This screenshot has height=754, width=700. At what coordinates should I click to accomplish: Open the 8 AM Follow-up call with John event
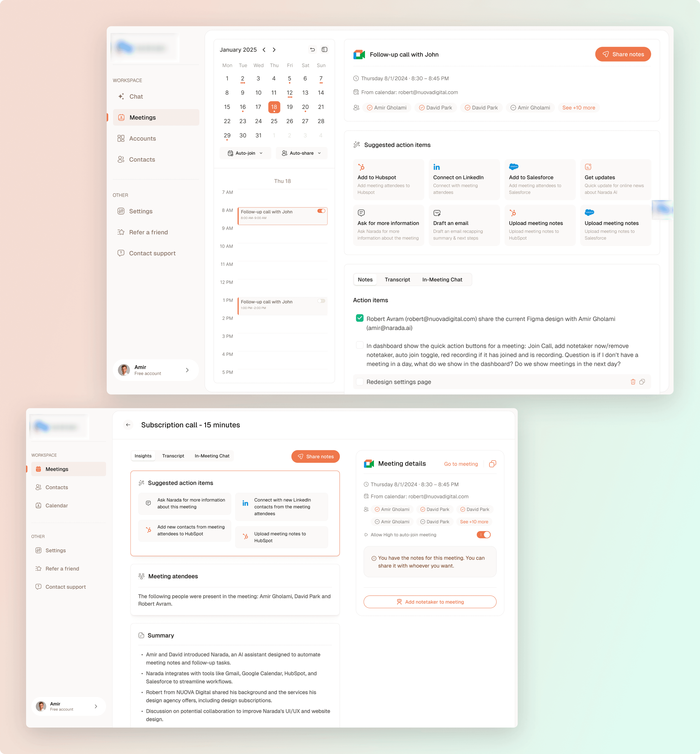point(283,216)
